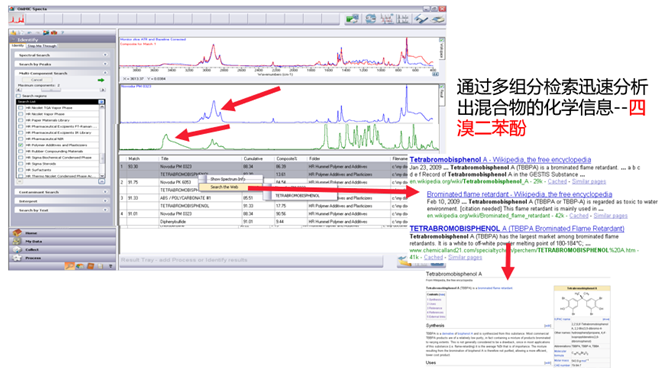Expand the Contaminant Search section
Screen dimensions: 664x371
point(62,192)
